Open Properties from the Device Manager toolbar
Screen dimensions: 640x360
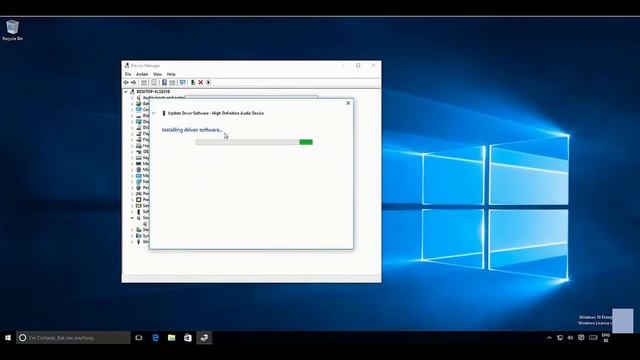154,82
